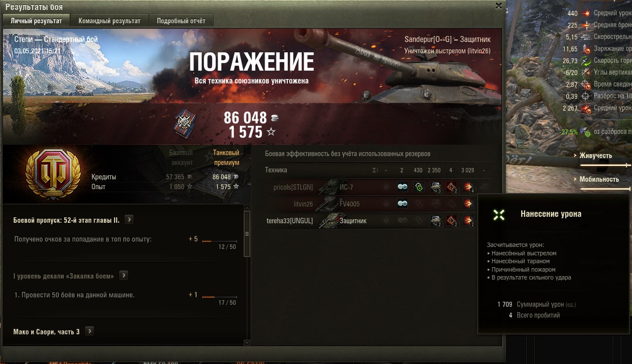Select player pricols[STLGN] in the vehicle table

[x=293, y=188]
